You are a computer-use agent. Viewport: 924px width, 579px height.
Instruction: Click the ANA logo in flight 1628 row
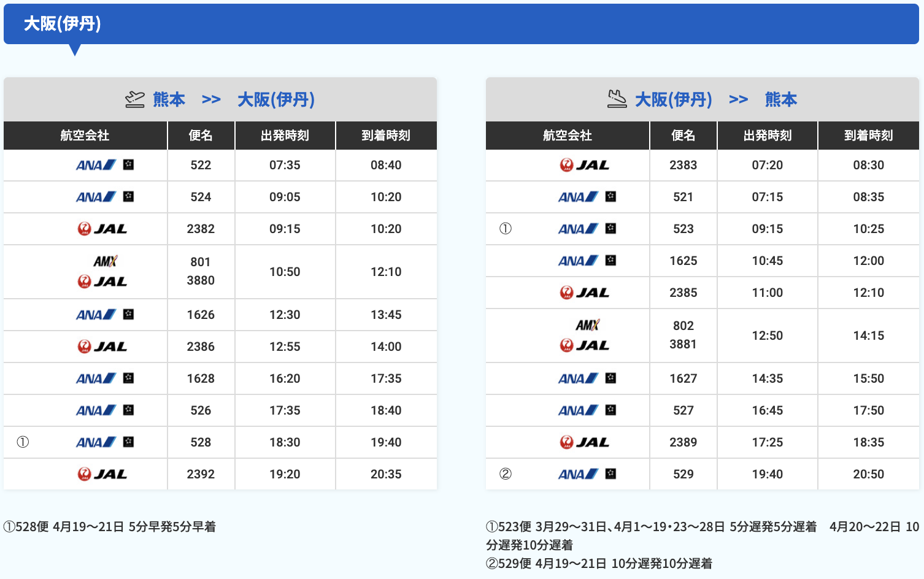click(96, 378)
